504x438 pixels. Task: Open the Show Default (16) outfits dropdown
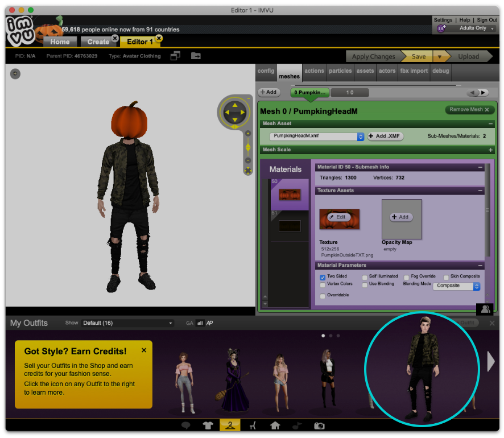click(x=127, y=323)
